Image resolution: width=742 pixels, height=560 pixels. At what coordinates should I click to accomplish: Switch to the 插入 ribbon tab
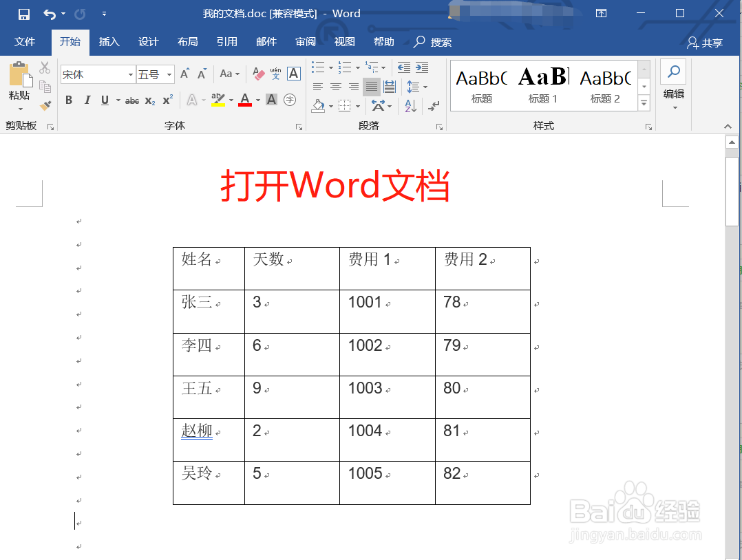pos(109,41)
